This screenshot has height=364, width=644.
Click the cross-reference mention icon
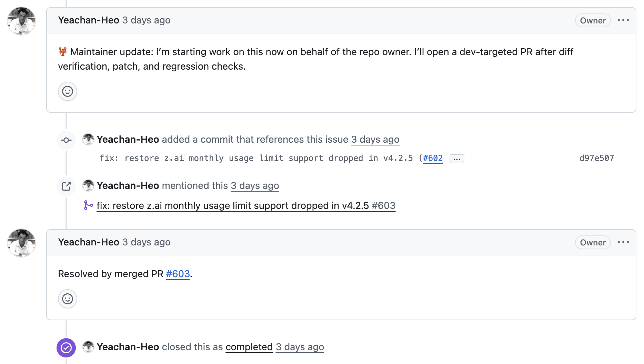pos(66,186)
